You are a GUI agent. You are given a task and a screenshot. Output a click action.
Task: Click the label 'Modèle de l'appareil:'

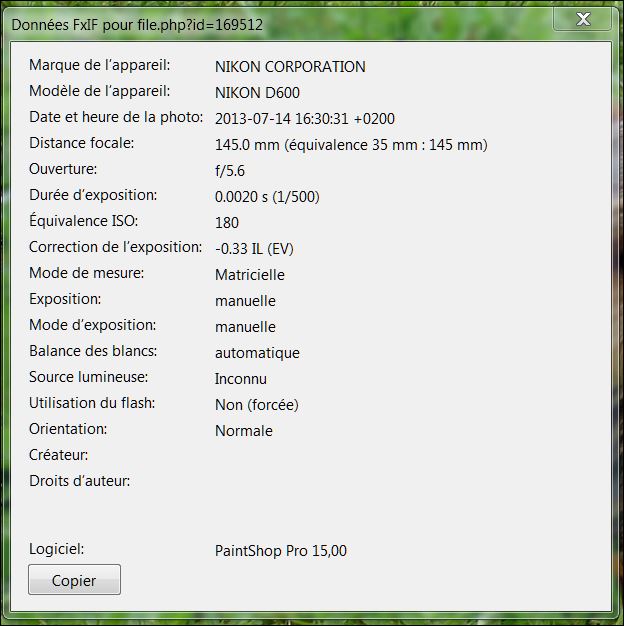(x=100, y=91)
